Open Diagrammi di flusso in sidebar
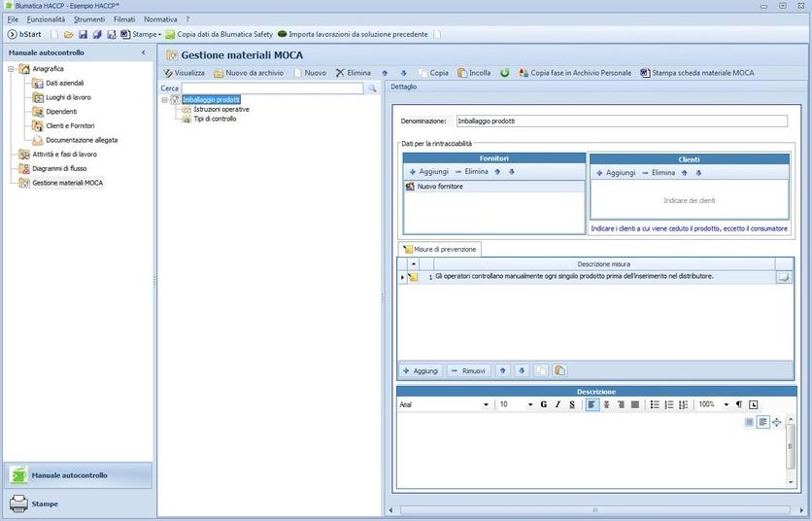Image resolution: width=812 pixels, height=521 pixels. pos(58,168)
